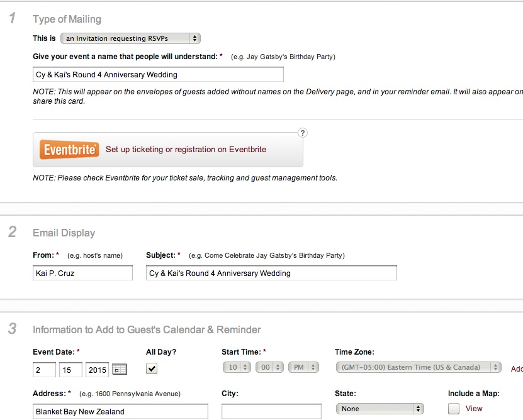This screenshot has height=420, width=523.
Task: Click the email Subject field
Action: pos(271,273)
